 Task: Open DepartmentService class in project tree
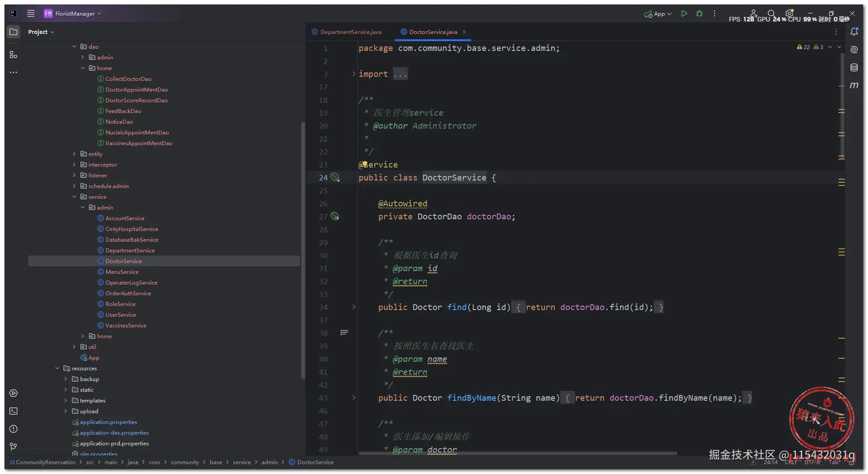point(130,250)
